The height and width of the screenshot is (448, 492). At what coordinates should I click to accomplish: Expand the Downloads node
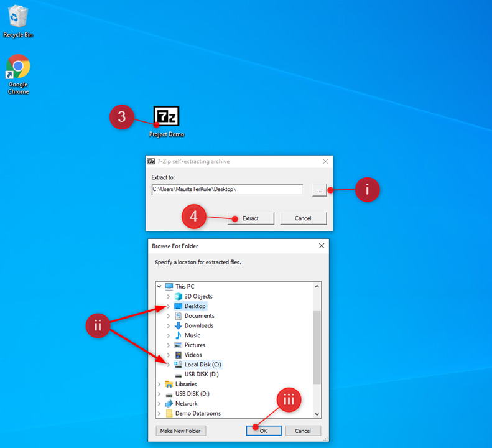click(169, 325)
